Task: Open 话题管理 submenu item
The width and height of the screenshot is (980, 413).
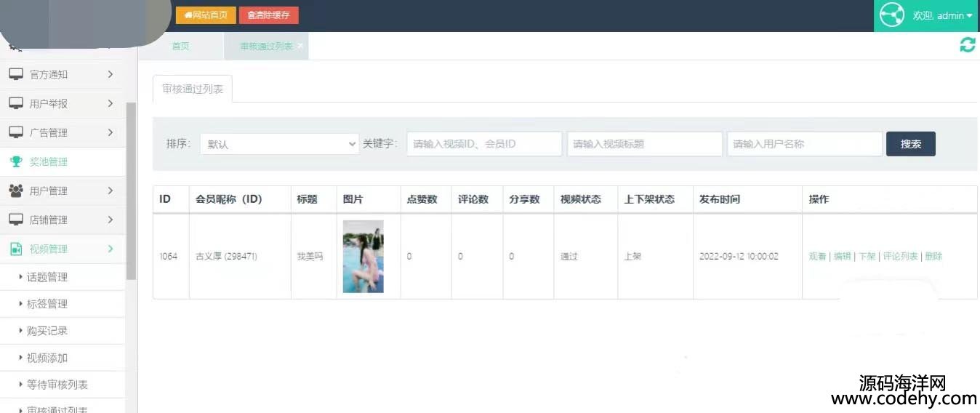Action: [63, 277]
